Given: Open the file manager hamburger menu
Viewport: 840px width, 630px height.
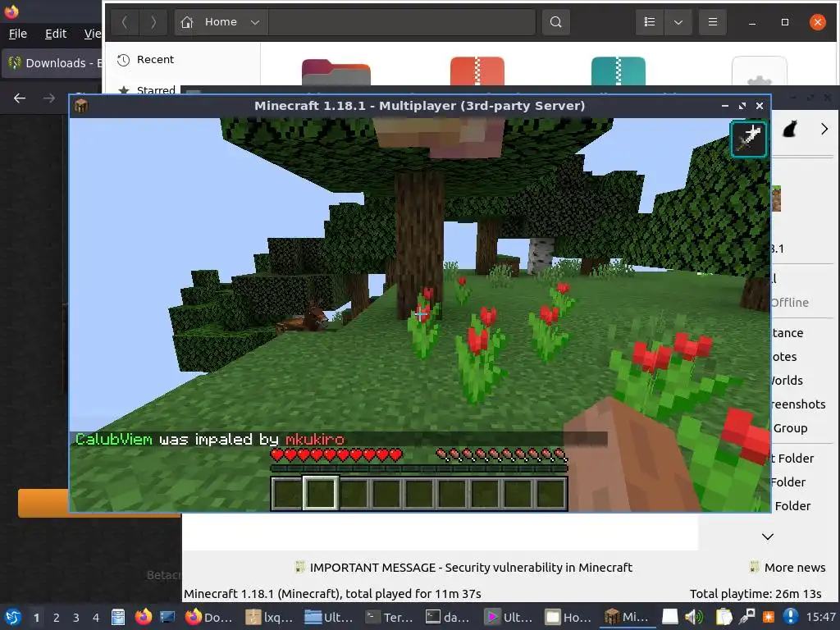Looking at the screenshot, I should [x=713, y=22].
